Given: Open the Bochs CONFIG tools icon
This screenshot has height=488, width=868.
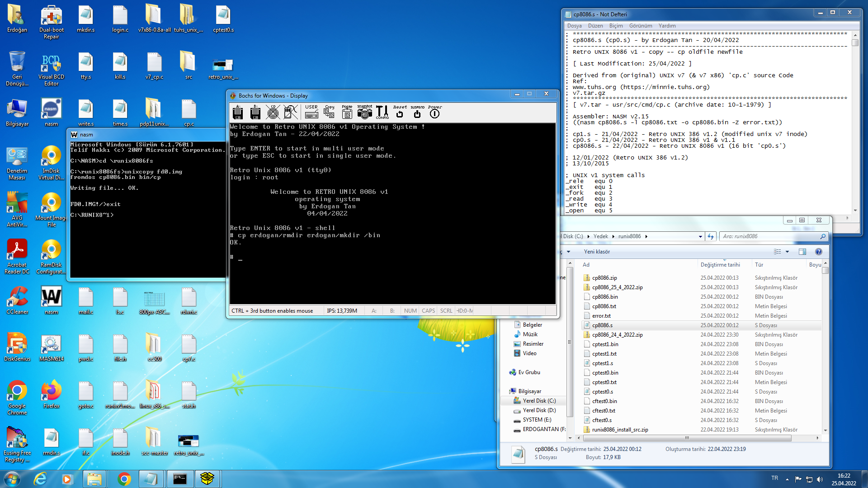Looking at the screenshot, I should pyautogui.click(x=382, y=112).
